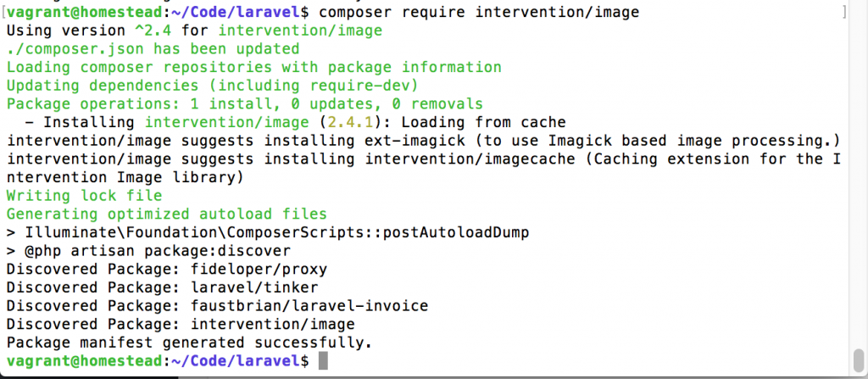Click './composer.json has been updated' line

click(x=153, y=48)
